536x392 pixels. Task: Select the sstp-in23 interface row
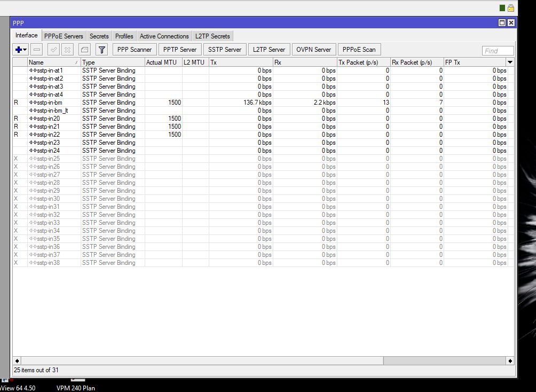[263, 143]
